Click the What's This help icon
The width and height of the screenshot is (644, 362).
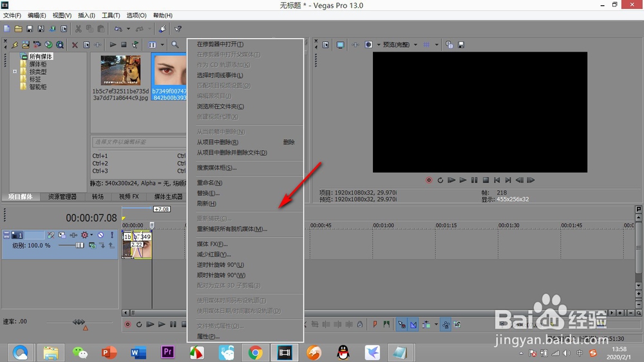coord(178,29)
